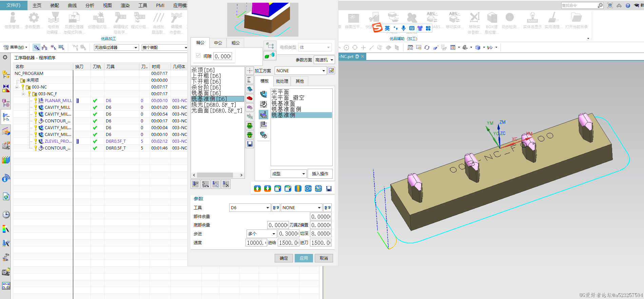This screenshot has width=644, height=299.
Task: Select the highlighted side-milling template category icon
Action: [264, 115]
